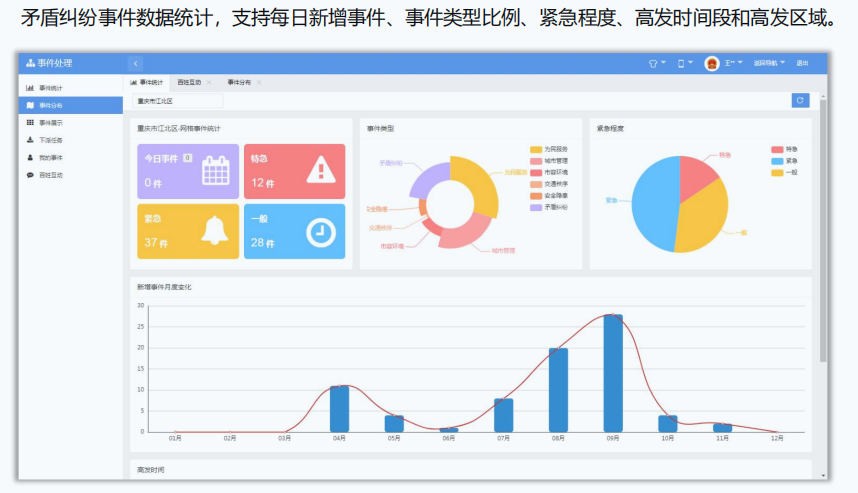This screenshot has width=858, height=493.
Task: Click the chart icon on 事件统计 tab
Action: tap(133, 82)
